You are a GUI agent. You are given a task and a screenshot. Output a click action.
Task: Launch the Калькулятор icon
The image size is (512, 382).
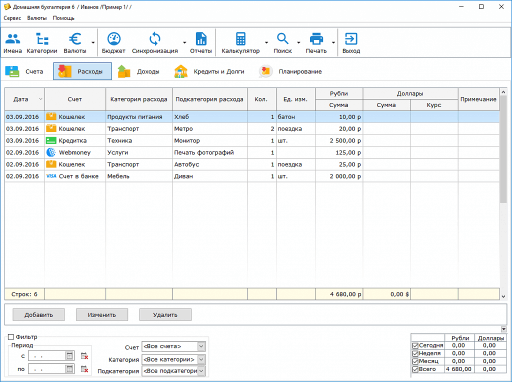coord(241,39)
